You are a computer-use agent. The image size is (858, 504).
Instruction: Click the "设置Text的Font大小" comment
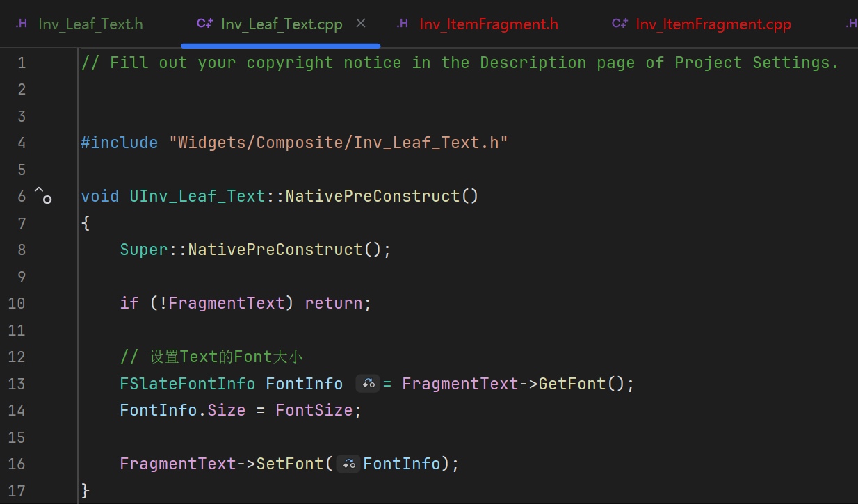[x=212, y=357]
